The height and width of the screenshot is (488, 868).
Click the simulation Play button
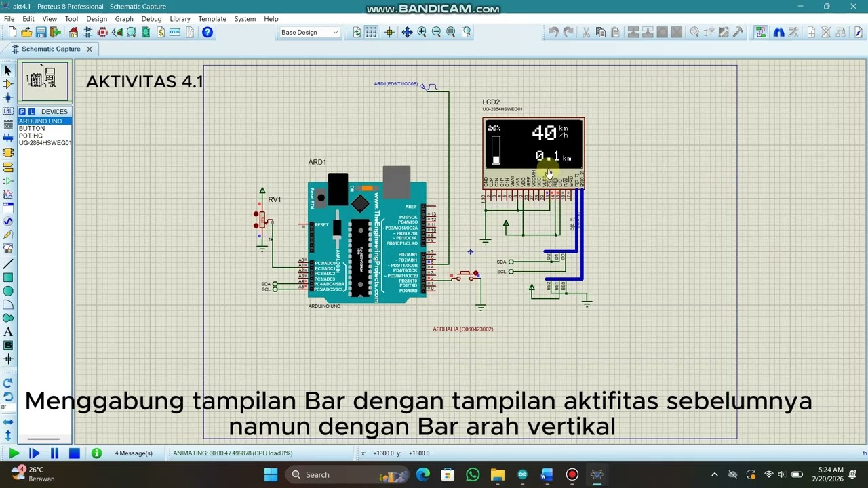14,453
